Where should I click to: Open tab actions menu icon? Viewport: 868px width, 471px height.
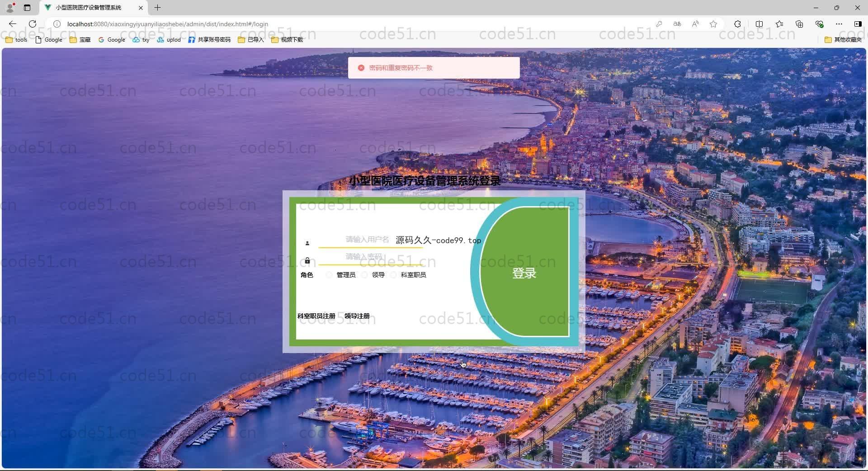pos(27,8)
